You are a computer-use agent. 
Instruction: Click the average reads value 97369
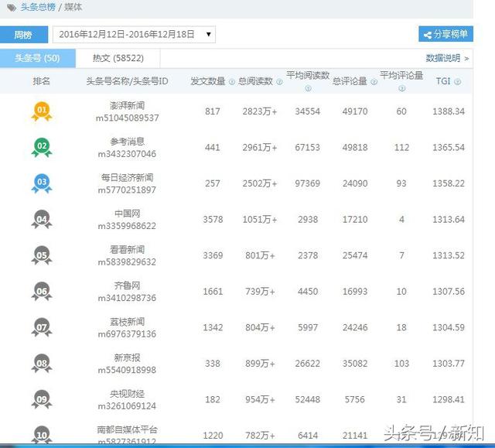[x=308, y=183]
